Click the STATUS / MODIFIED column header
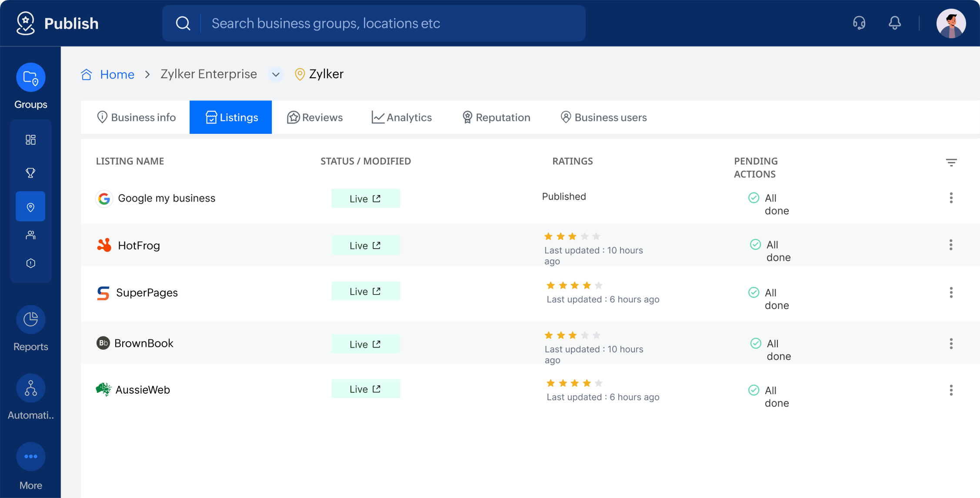980x498 pixels. (x=366, y=161)
